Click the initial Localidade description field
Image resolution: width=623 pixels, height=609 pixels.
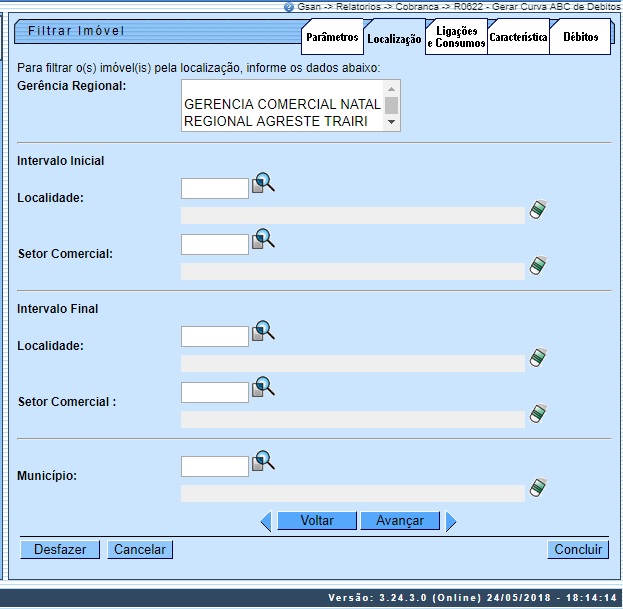pyautogui.click(x=353, y=215)
